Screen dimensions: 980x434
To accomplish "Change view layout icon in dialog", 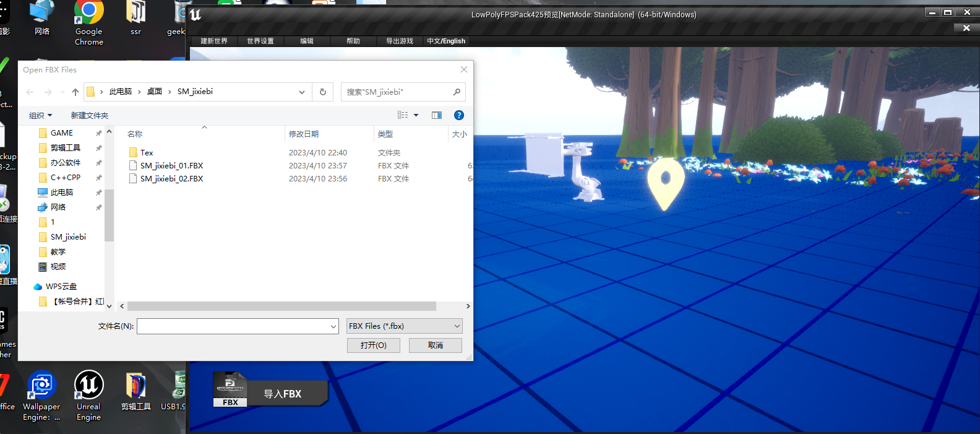I will 403,115.
